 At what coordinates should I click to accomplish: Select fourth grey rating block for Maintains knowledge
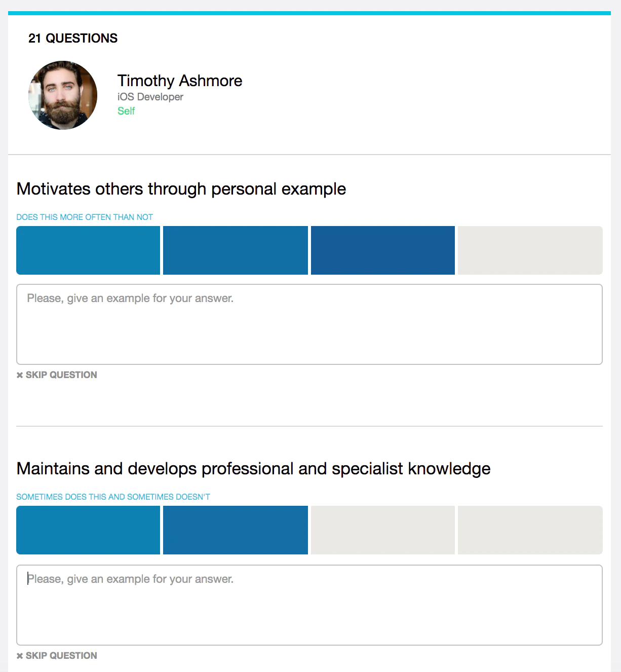530,530
